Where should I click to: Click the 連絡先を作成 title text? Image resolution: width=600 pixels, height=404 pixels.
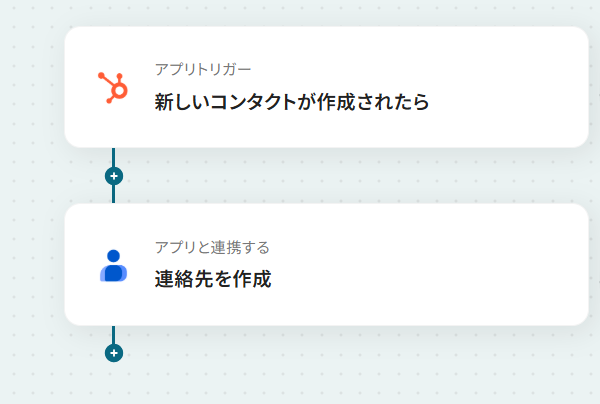coord(213,279)
